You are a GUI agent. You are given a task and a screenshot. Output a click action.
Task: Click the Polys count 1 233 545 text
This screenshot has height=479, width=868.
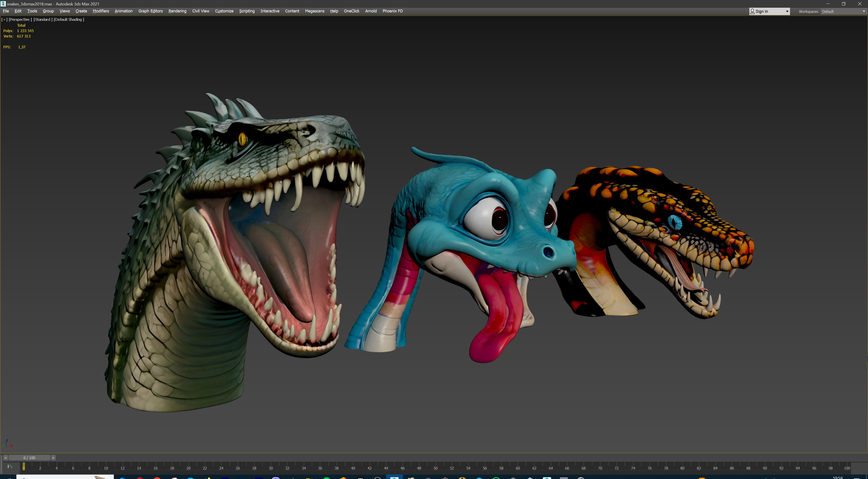[25, 31]
